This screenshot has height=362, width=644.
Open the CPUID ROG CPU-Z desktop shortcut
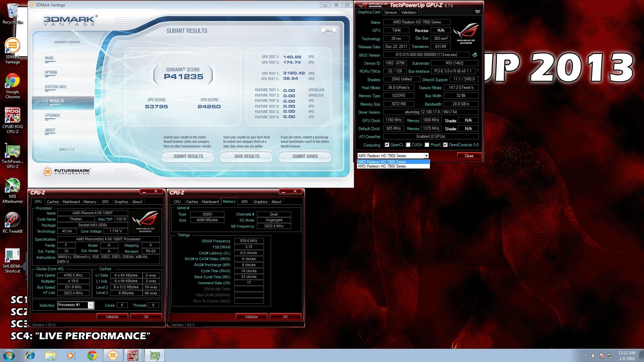click(x=12, y=121)
